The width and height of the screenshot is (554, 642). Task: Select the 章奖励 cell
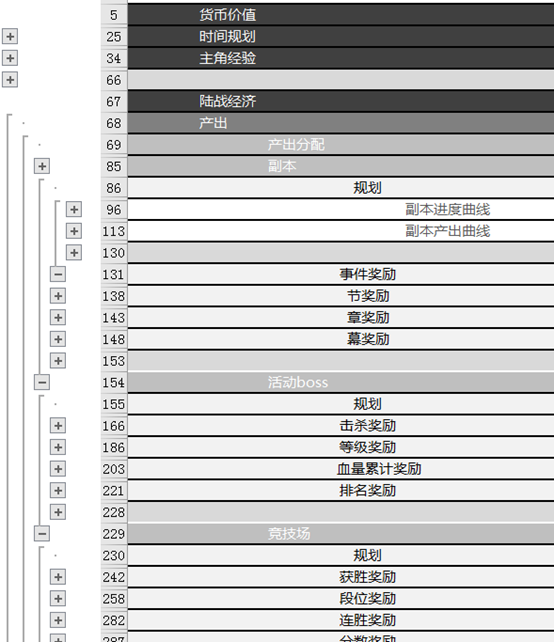click(x=341, y=317)
